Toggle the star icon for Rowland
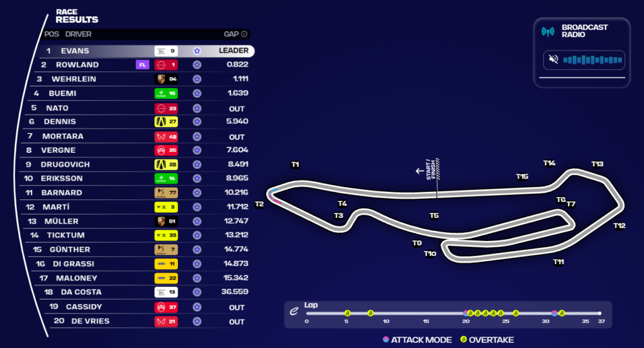Image resolution: width=644 pixels, height=348 pixels. [x=197, y=65]
